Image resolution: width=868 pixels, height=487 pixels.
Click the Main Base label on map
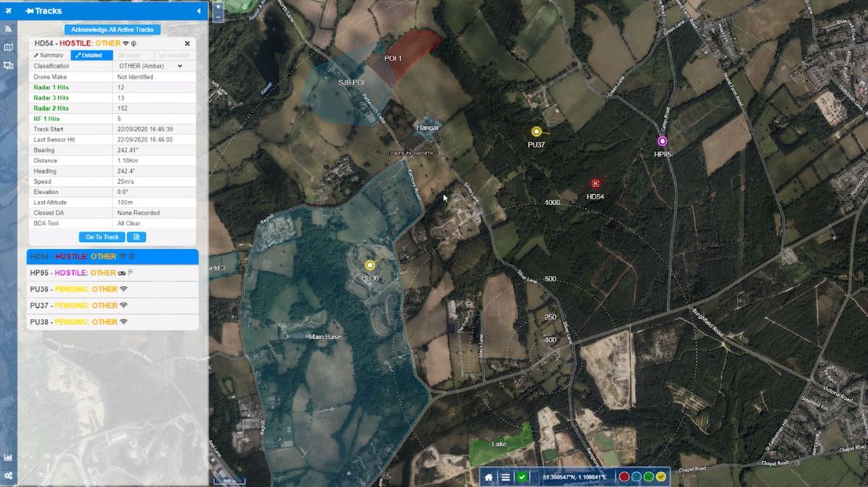click(x=325, y=337)
